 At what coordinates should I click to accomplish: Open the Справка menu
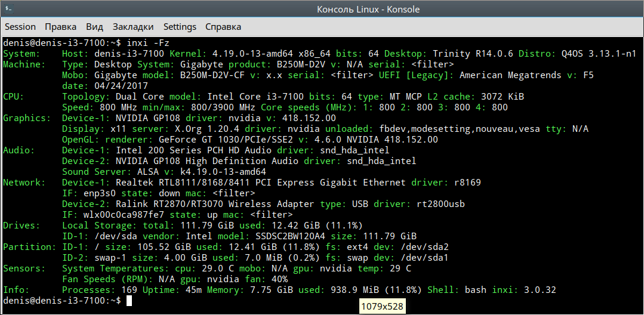(223, 27)
